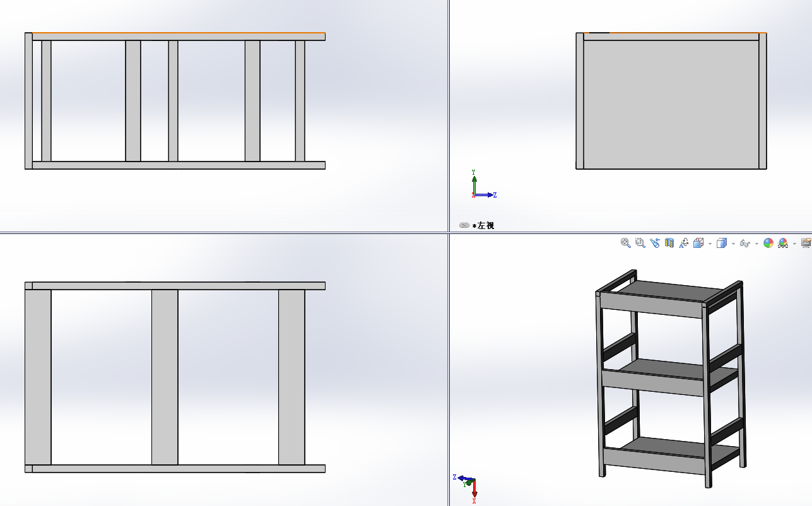Click the *左視 view label
This screenshot has width=812, height=506.
tap(486, 225)
